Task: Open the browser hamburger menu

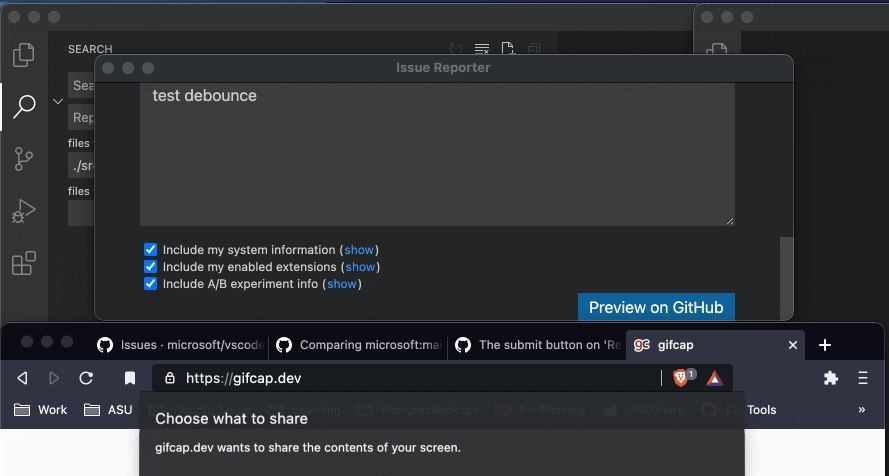Action: pos(862,378)
